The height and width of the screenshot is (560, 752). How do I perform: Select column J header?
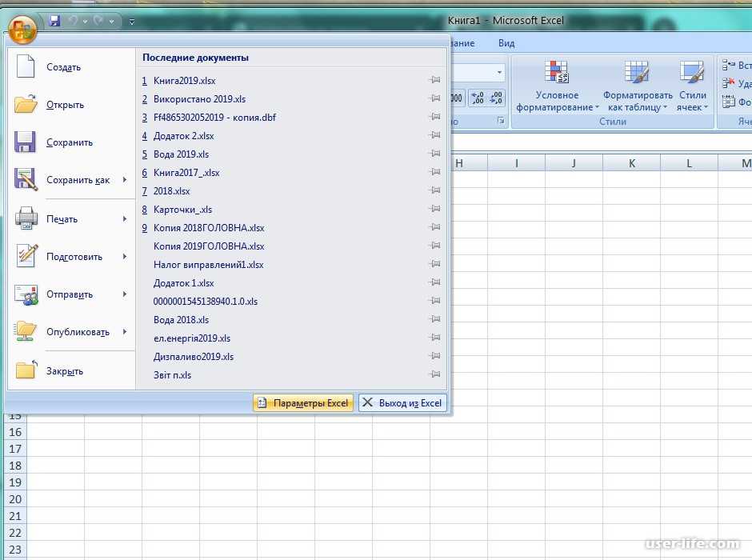(x=574, y=163)
